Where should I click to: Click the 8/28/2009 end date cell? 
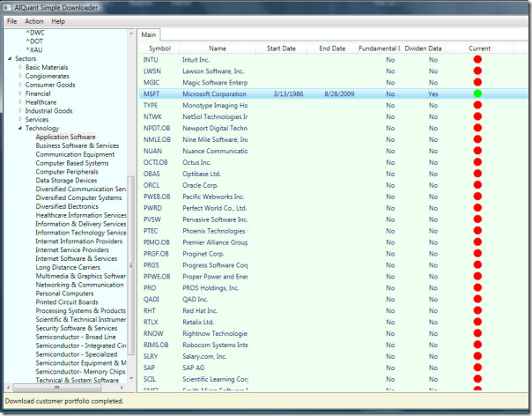(x=339, y=93)
